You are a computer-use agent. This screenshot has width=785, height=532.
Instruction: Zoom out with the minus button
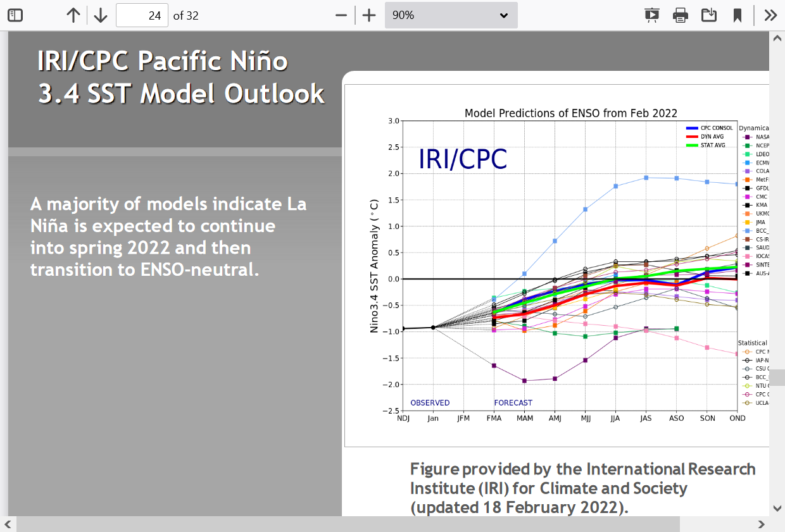(341, 15)
